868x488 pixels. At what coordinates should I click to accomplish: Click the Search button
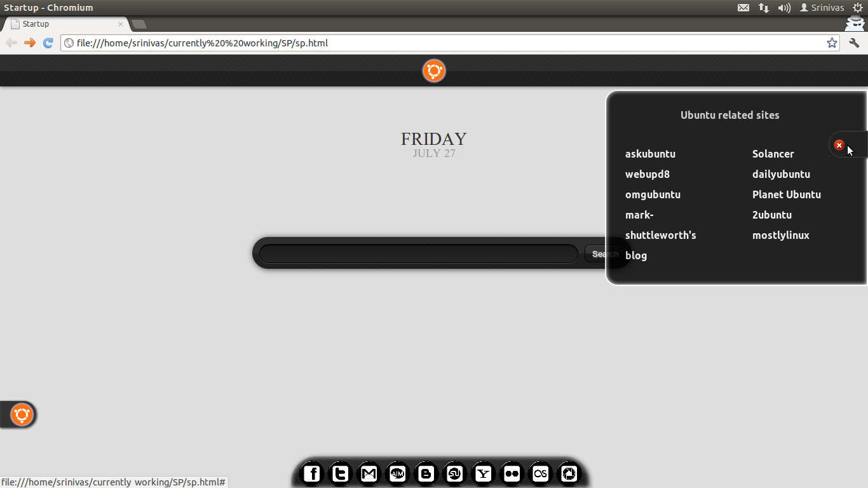click(x=604, y=254)
